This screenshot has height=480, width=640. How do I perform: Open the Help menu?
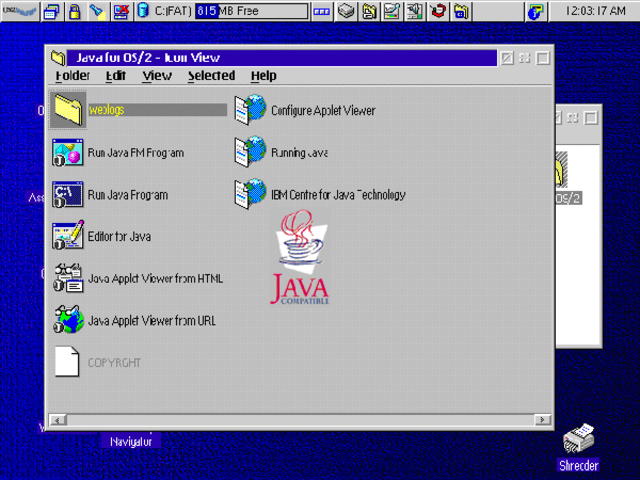click(x=264, y=76)
